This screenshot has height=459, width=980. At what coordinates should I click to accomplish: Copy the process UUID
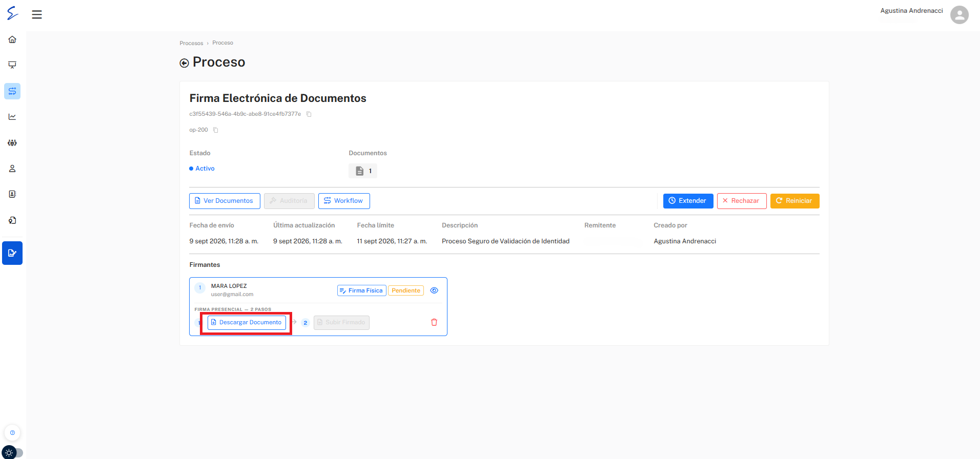click(309, 114)
